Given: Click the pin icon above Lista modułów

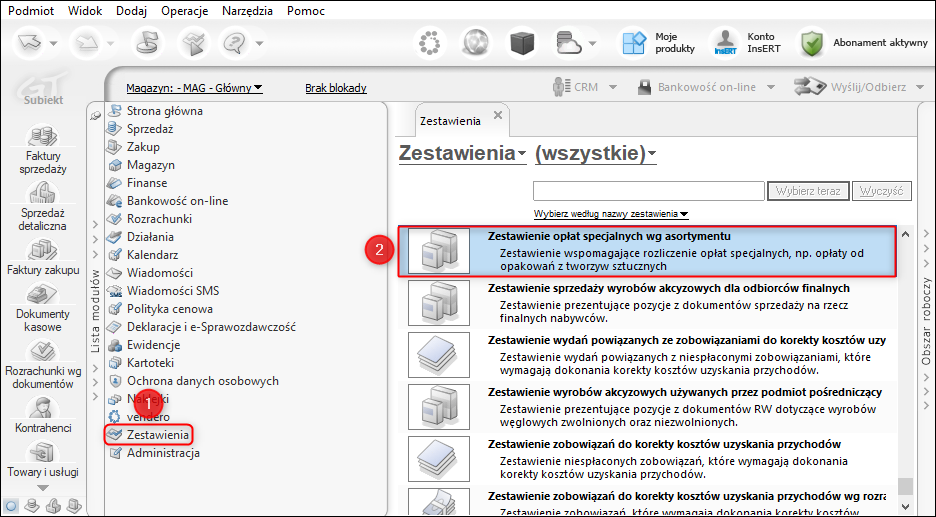Looking at the screenshot, I should click(96, 115).
